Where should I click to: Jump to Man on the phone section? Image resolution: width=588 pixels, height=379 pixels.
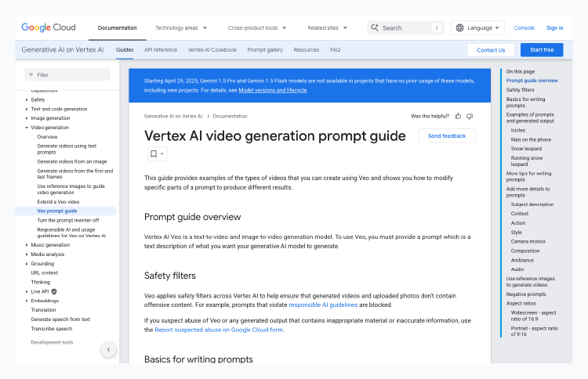coord(531,139)
